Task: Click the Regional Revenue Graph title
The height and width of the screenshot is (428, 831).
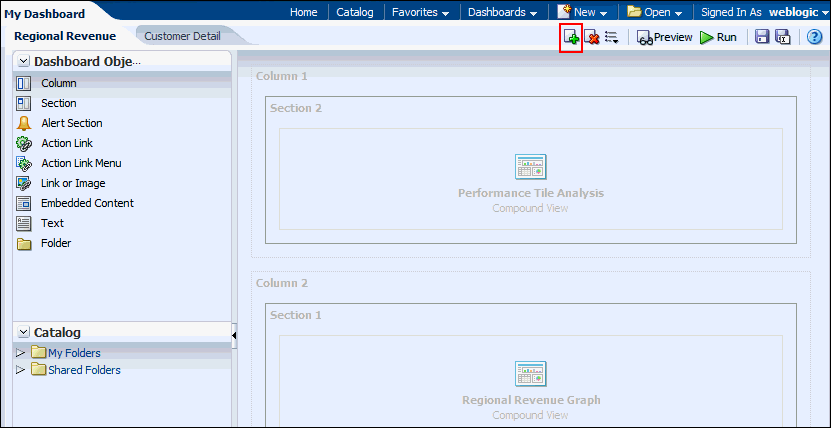Action: point(531,400)
